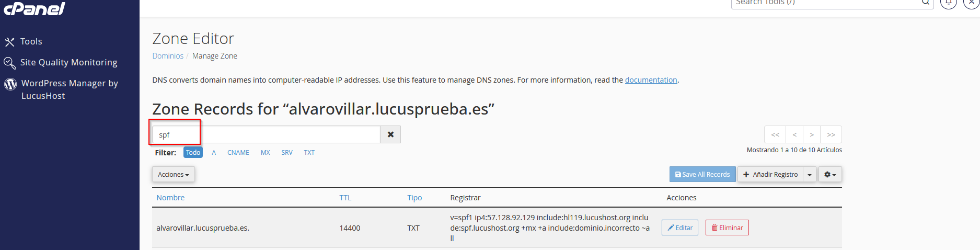Open the documentation link
This screenshot has height=250, width=980.
click(651, 80)
